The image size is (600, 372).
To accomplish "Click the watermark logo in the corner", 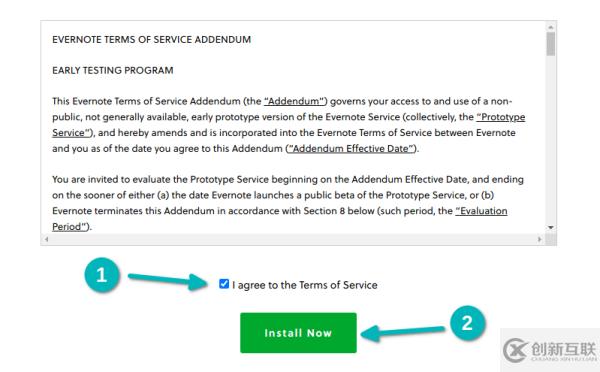I will click(x=550, y=350).
